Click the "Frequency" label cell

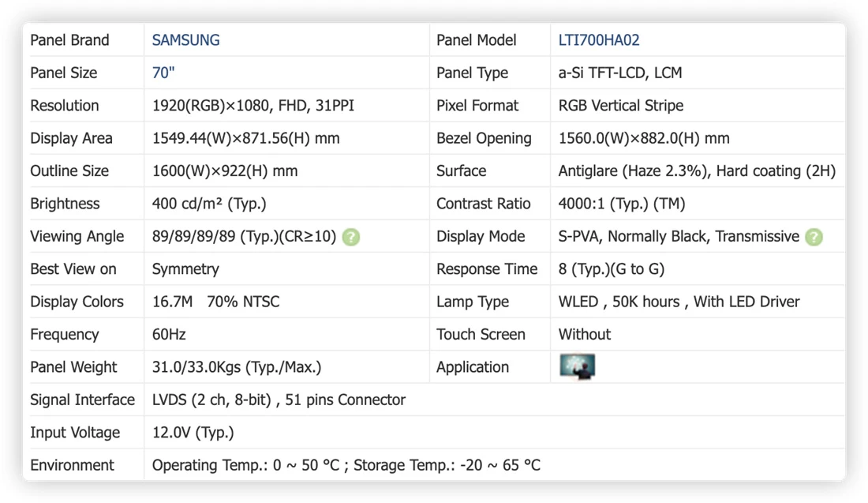click(x=84, y=334)
